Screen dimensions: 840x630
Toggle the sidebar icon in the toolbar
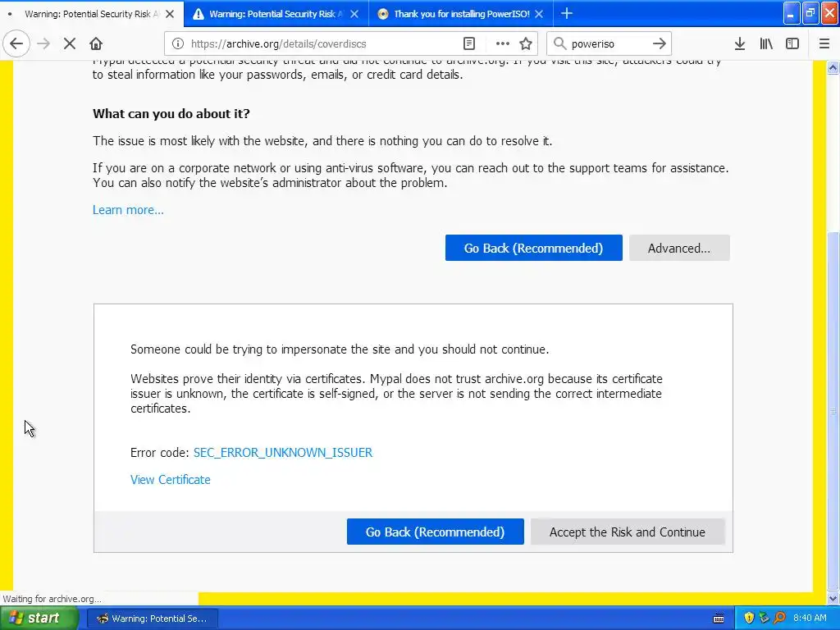[x=792, y=44]
